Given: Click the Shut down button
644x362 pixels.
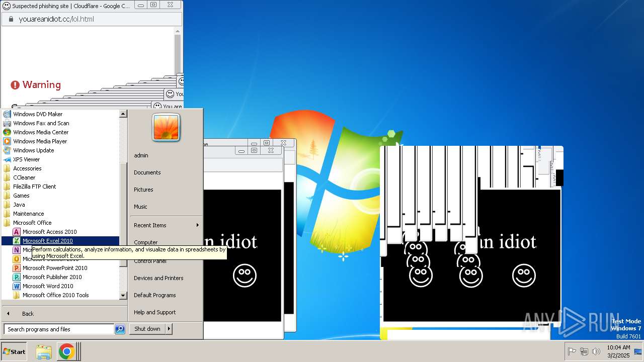Looking at the screenshot, I should [147, 329].
